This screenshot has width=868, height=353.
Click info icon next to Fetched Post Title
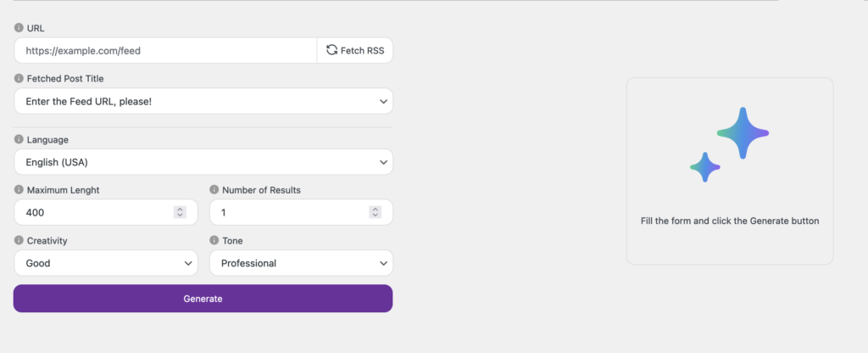coord(19,79)
